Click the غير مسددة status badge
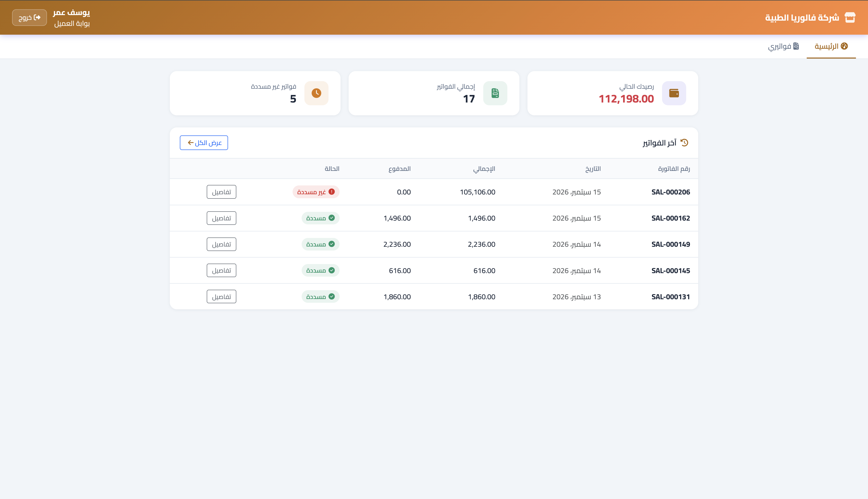The height and width of the screenshot is (499, 868). pyautogui.click(x=316, y=192)
